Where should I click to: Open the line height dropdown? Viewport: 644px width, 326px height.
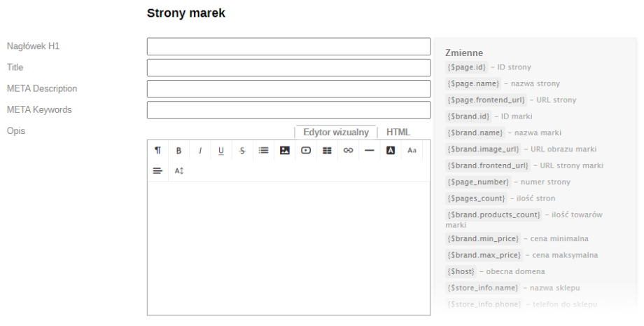pyautogui.click(x=178, y=170)
